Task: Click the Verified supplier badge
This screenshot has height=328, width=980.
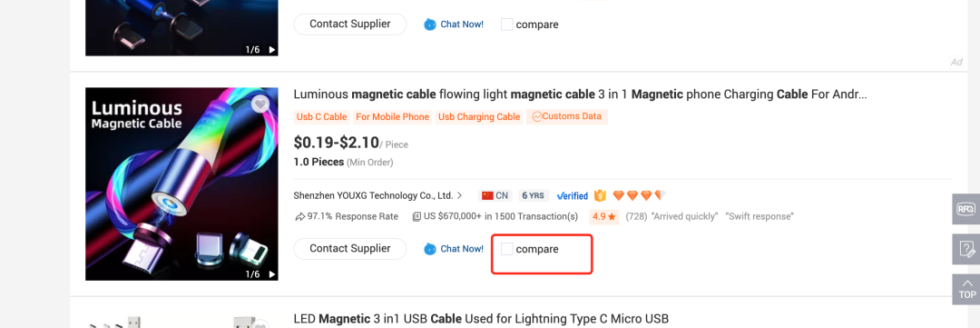Action: [x=573, y=196]
